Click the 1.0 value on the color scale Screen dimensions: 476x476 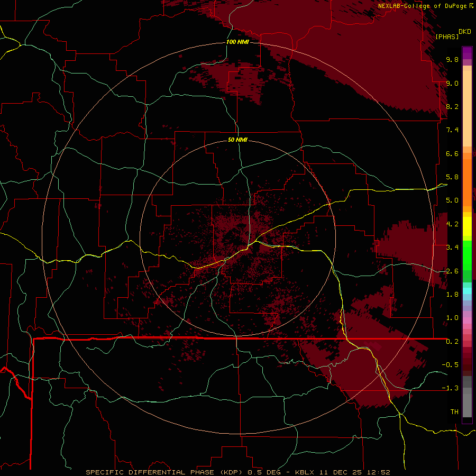[452, 318]
